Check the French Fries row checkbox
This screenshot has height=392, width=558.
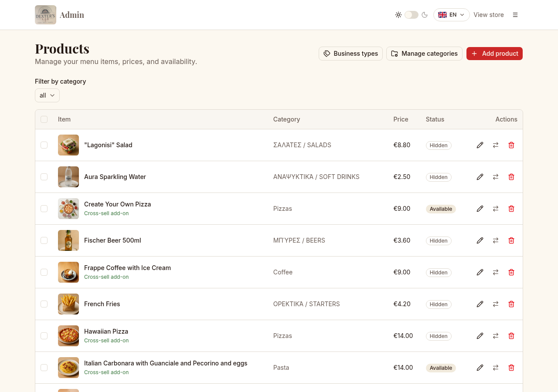pos(44,304)
